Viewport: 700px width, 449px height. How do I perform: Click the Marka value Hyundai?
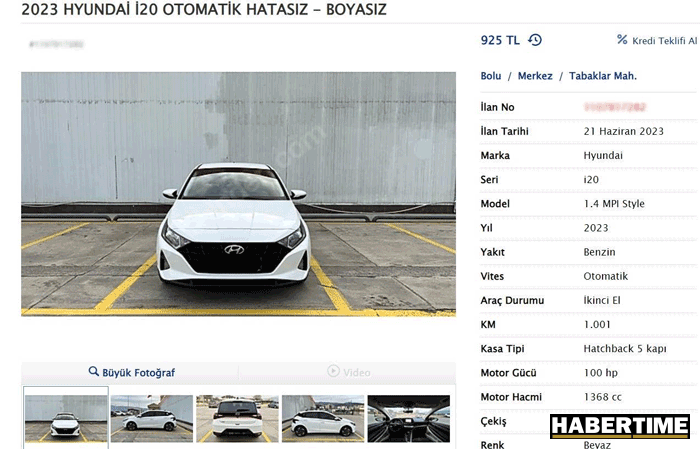pos(603,155)
